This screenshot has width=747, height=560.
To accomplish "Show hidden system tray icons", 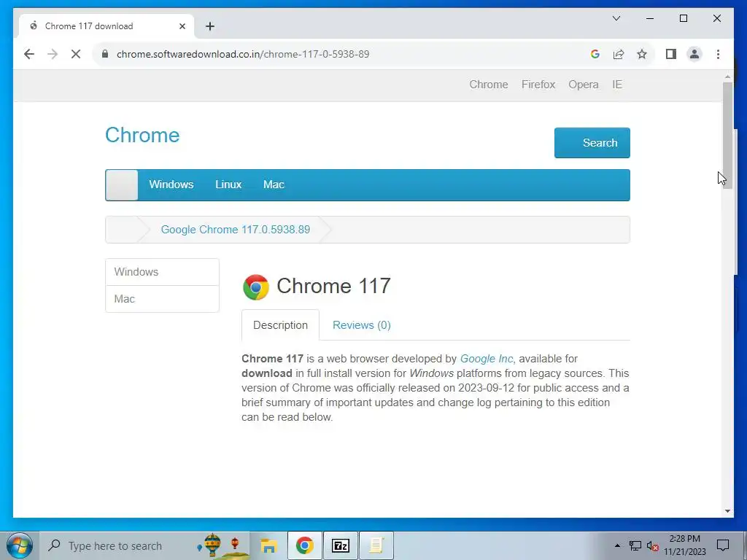I will (x=617, y=545).
